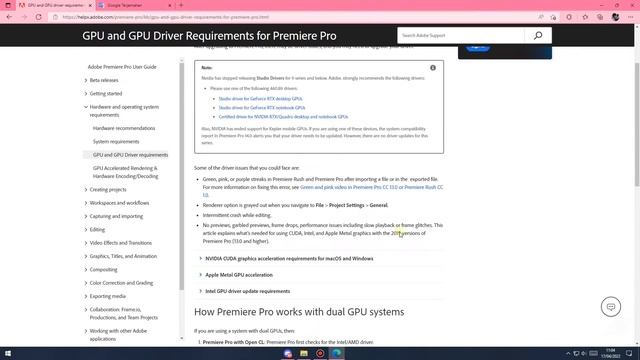This screenshot has height=360, width=640.
Task: Click the red record app in taskbar
Action: (x=320, y=353)
